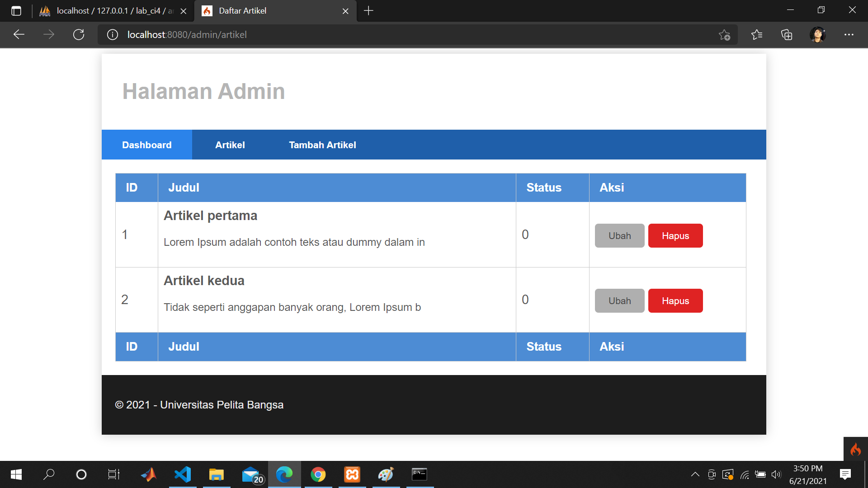Image resolution: width=868 pixels, height=488 pixels.
Task: Click Ubah for Artikel kedua
Action: (x=619, y=300)
